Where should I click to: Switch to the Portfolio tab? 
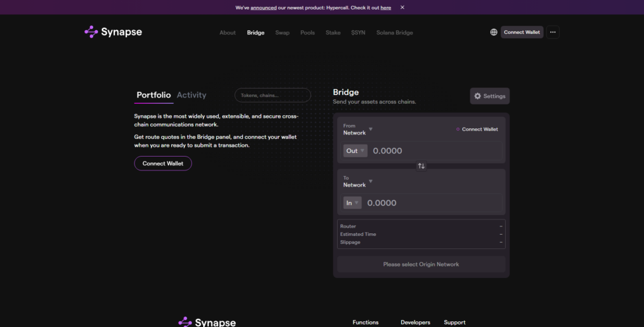[x=153, y=96]
